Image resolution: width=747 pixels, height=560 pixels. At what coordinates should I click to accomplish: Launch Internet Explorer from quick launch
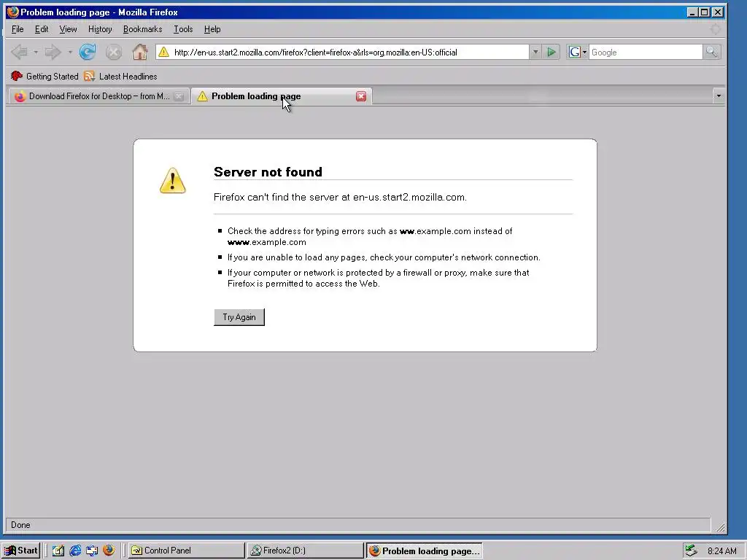point(75,551)
